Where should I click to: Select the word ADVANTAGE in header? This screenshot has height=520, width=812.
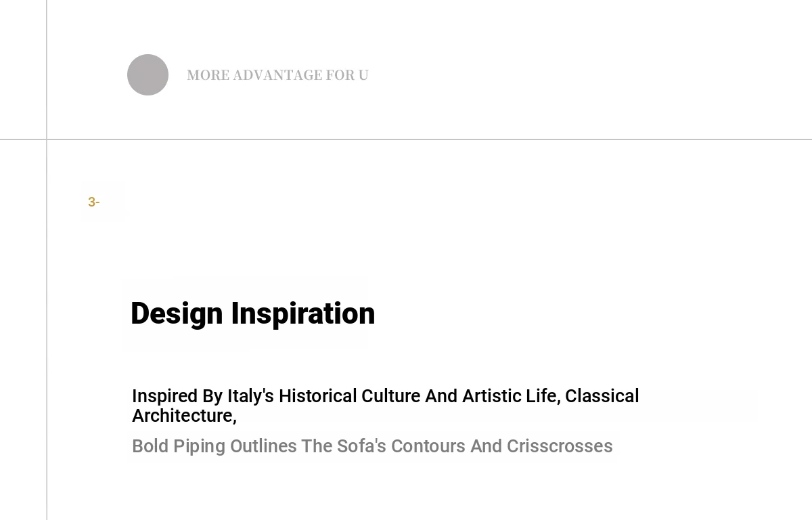pos(277,75)
